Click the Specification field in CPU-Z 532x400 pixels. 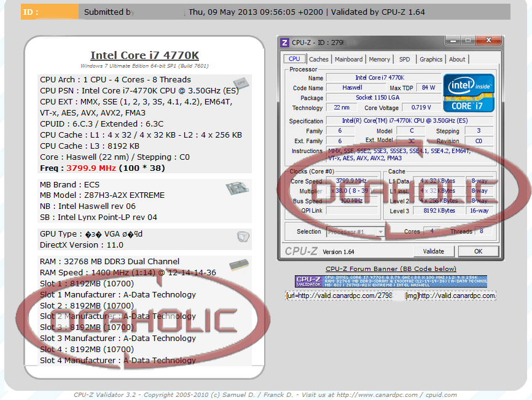410,120
